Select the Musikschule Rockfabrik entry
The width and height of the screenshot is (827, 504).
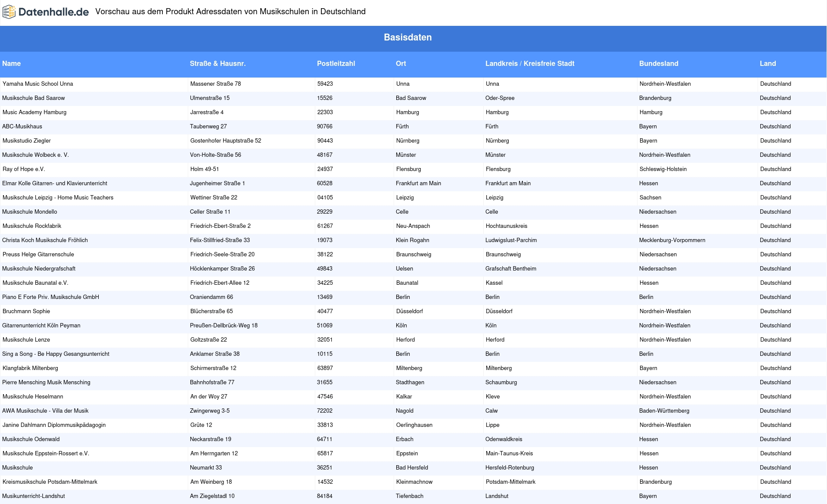[x=32, y=226]
